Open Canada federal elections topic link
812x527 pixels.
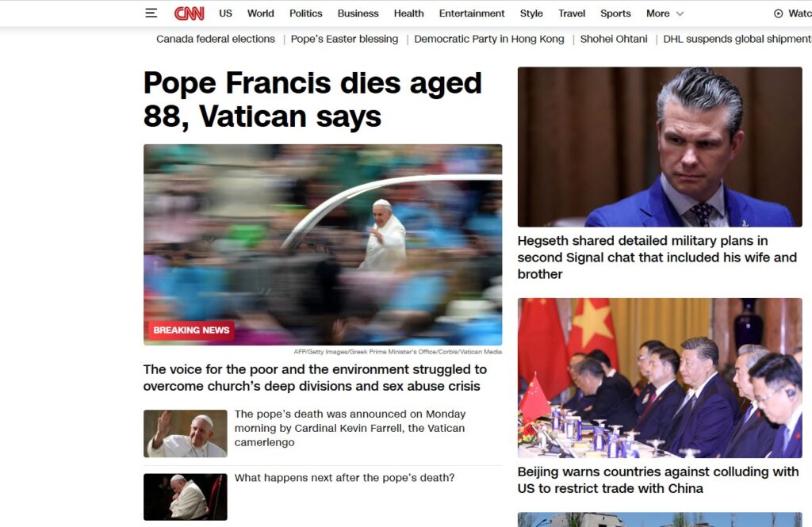click(x=216, y=39)
